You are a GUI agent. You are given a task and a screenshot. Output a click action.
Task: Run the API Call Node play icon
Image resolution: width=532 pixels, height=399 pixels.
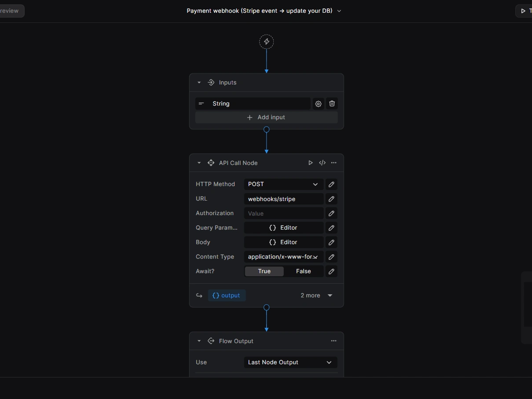pyautogui.click(x=311, y=163)
